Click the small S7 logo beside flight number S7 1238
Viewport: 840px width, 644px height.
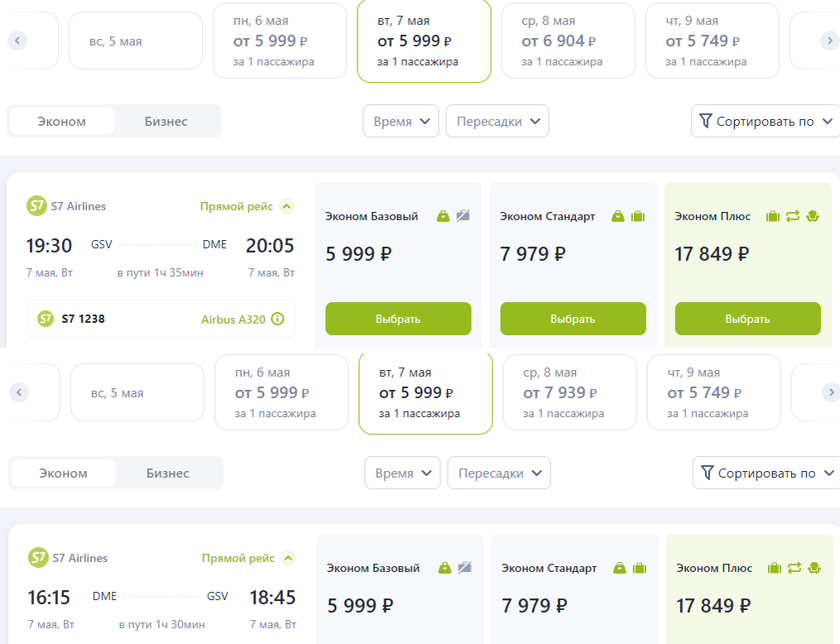point(45,319)
